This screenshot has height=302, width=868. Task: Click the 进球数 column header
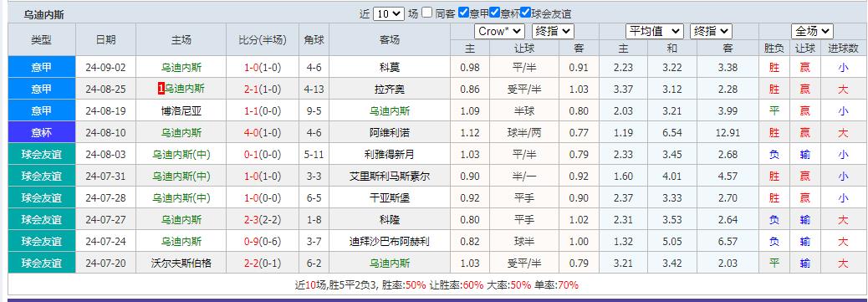tap(843, 49)
